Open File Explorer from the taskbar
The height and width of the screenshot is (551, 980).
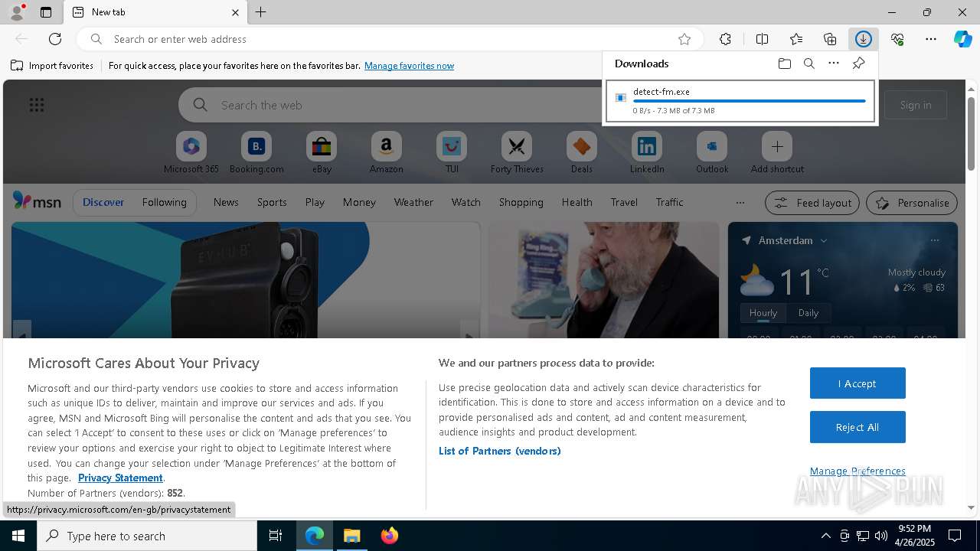pos(352,536)
